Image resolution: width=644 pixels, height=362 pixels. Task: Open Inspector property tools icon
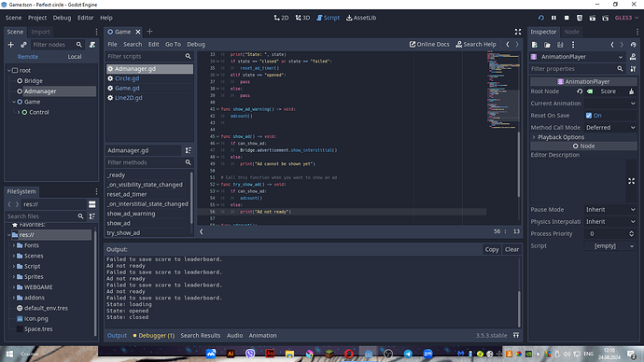coord(633,69)
